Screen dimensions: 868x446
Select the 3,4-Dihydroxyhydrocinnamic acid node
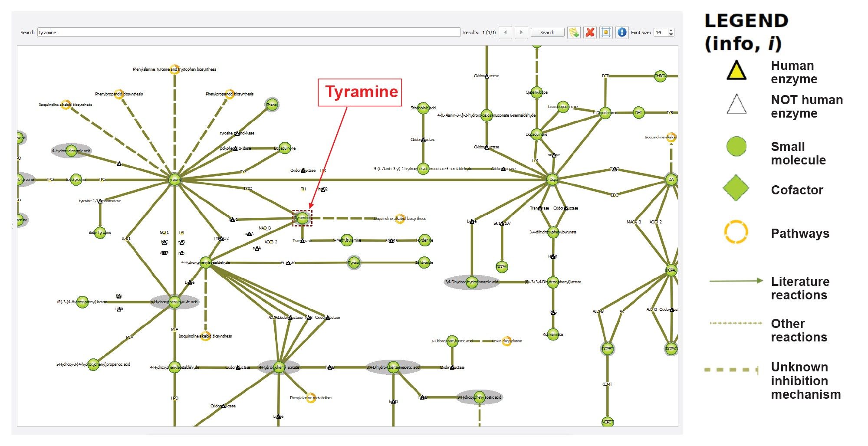pos(472,282)
